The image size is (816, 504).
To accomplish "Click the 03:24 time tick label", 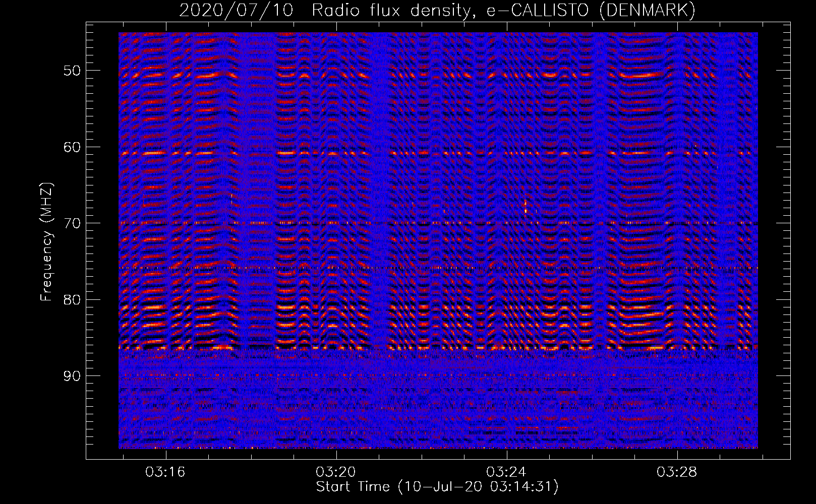I will [x=506, y=472].
